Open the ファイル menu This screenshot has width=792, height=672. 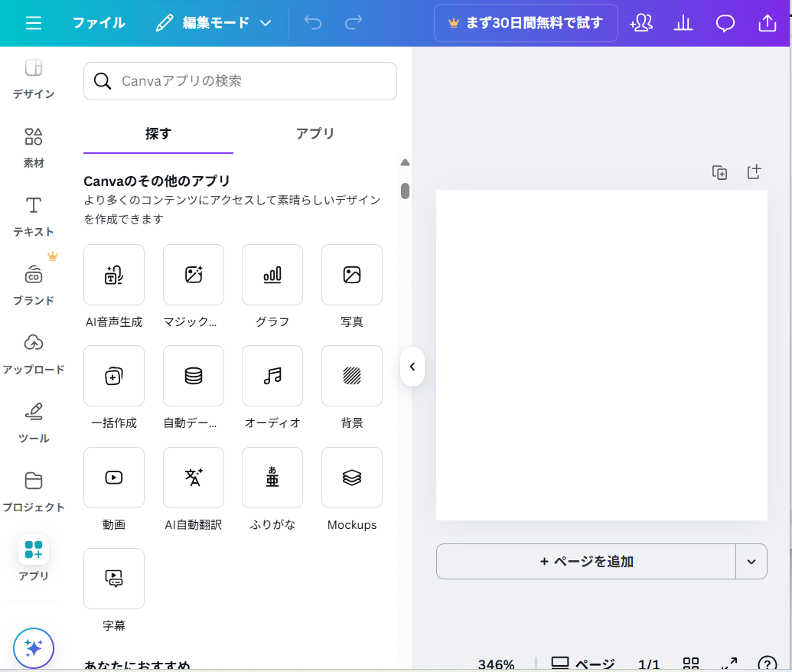99,23
